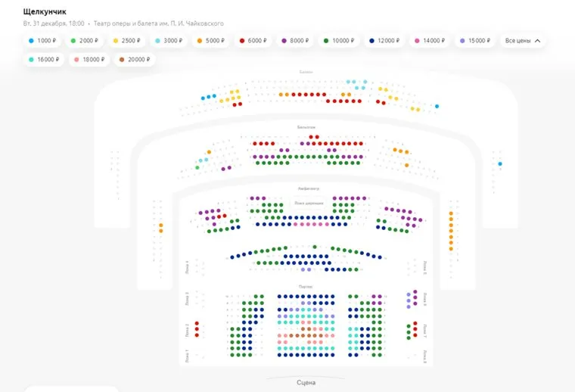575x392 pixels.
Task: Click the 20000 ₽ brown dot chip
Action: click(135, 59)
